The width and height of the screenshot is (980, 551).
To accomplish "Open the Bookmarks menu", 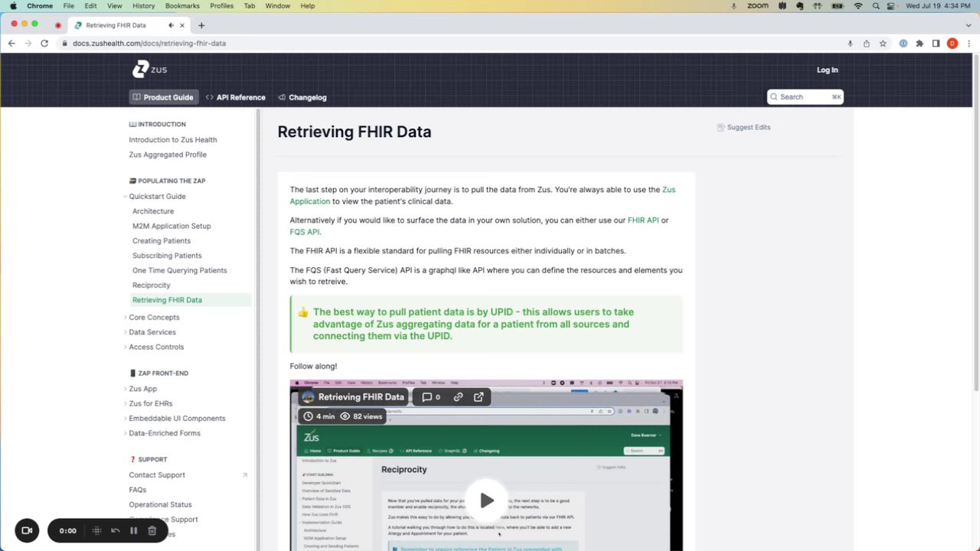I will 182,5.
